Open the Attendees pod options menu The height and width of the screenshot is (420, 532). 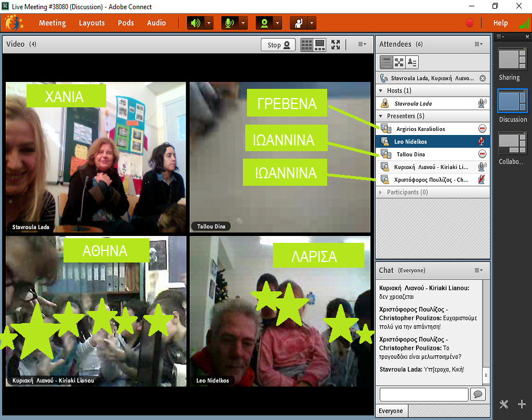point(479,44)
